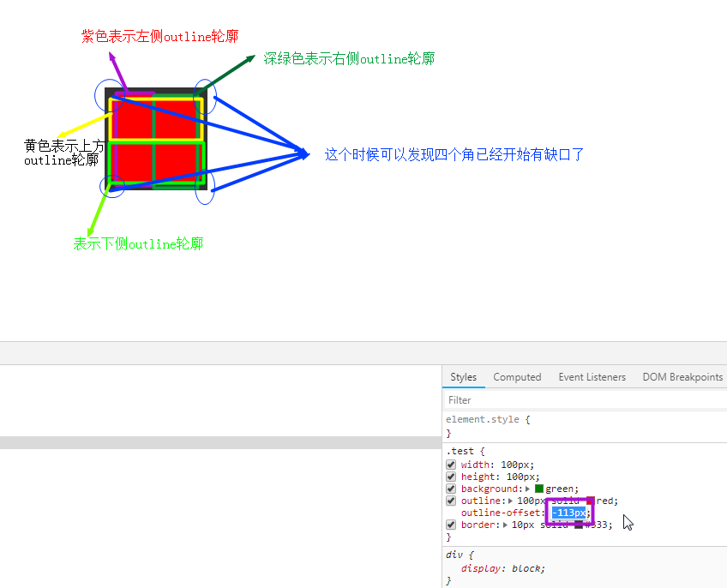
Task: Open the green background color swatch
Action: (x=539, y=489)
